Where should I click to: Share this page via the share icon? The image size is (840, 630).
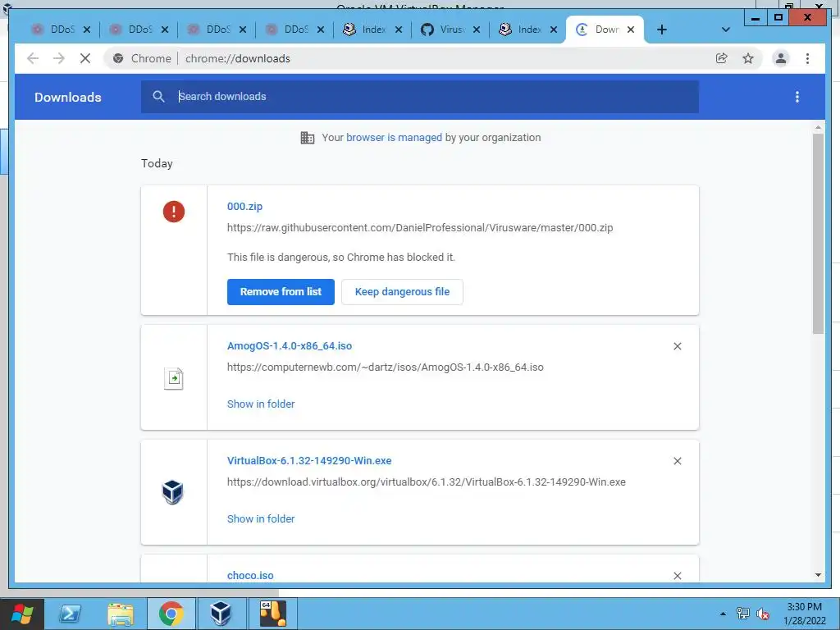[722, 58]
